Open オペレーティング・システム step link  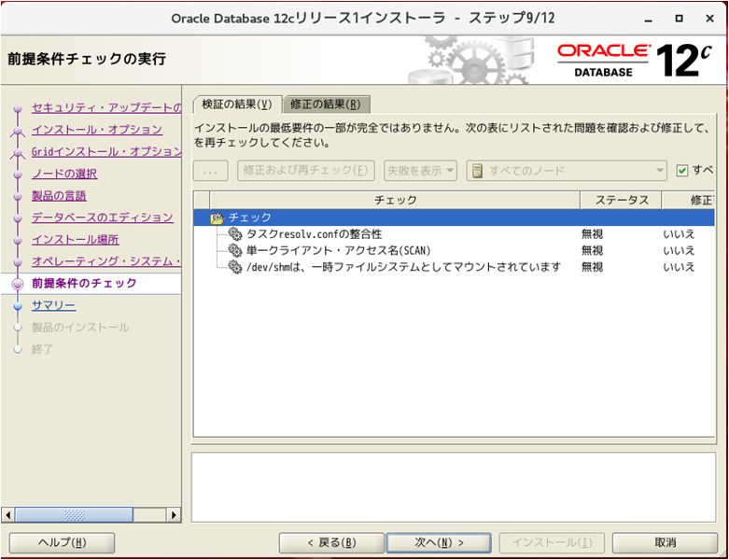(106, 261)
